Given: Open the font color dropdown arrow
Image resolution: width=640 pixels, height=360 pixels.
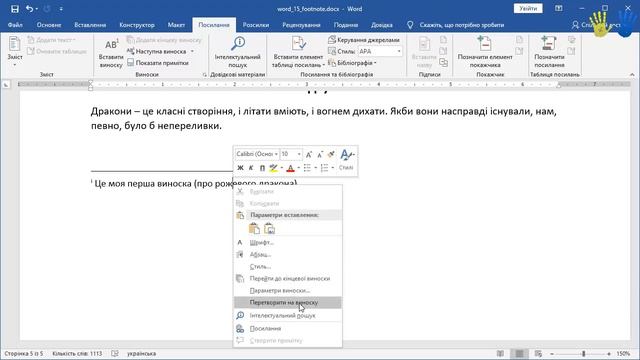Looking at the screenshot, I should pos(299,168).
